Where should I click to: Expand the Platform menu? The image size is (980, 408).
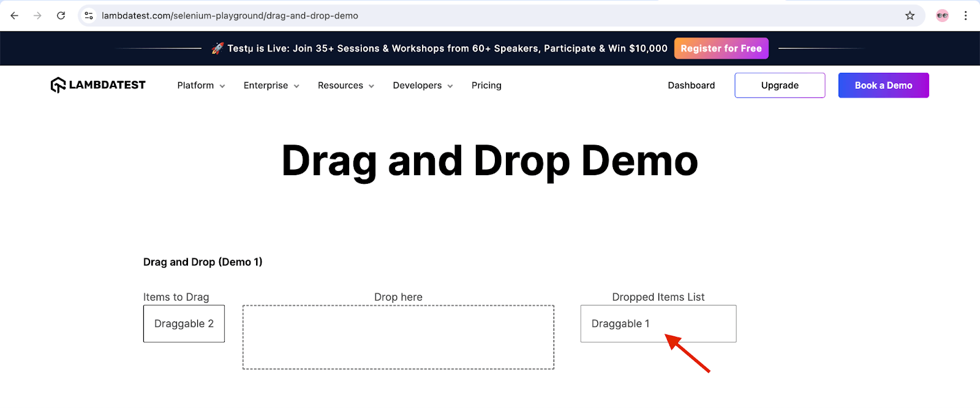(x=201, y=86)
